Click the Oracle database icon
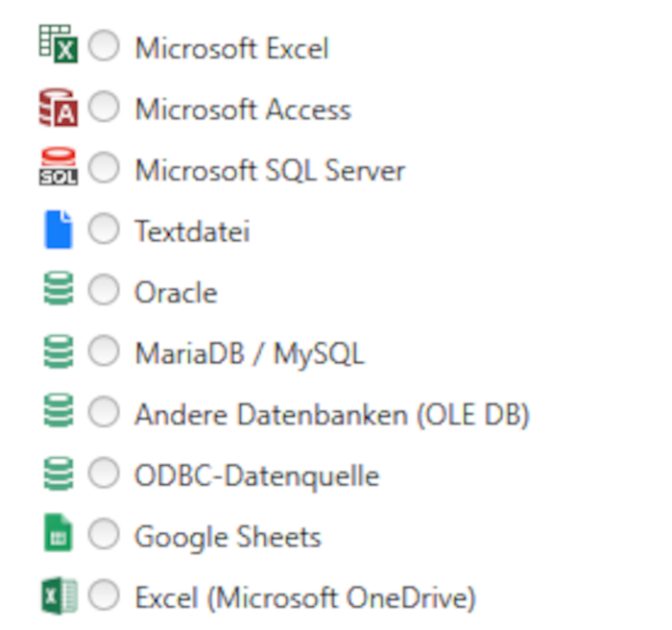 (x=59, y=288)
